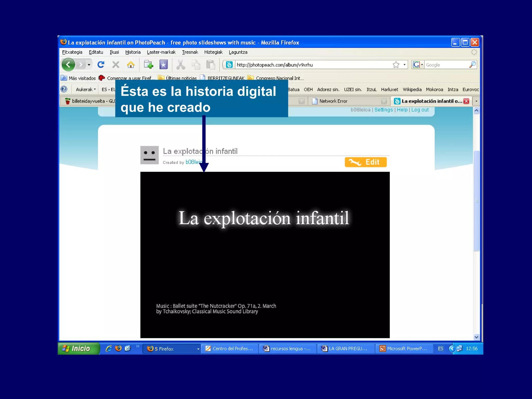Click the Harluxet toolbar link

389,89
